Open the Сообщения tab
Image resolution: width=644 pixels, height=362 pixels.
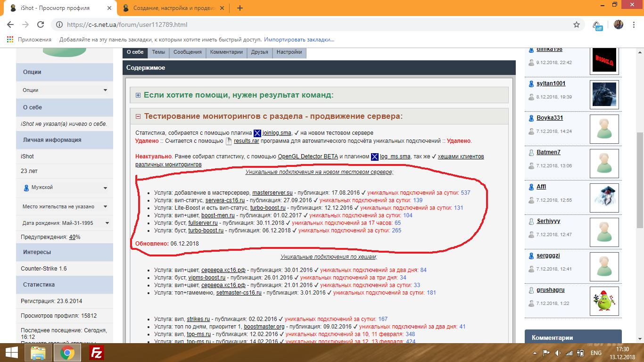188,52
